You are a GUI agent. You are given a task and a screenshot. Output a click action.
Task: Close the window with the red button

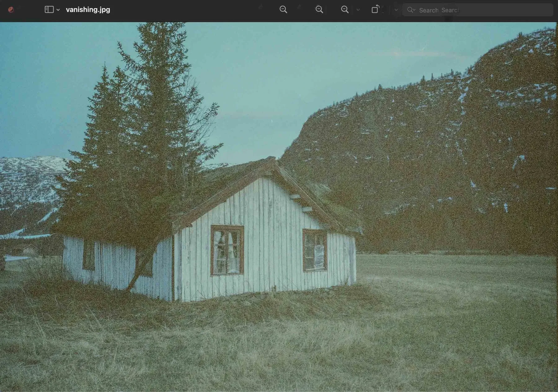(11, 10)
